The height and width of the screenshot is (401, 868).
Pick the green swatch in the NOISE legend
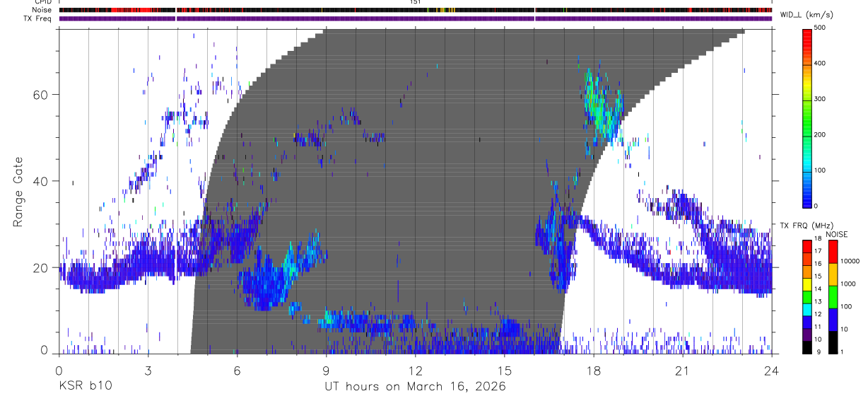pos(833,296)
